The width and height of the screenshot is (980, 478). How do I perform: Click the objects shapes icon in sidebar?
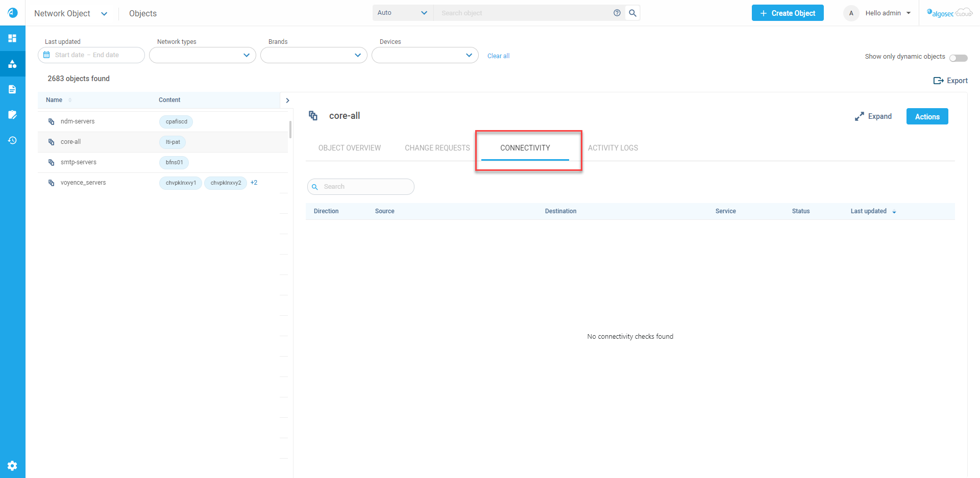(12, 64)
